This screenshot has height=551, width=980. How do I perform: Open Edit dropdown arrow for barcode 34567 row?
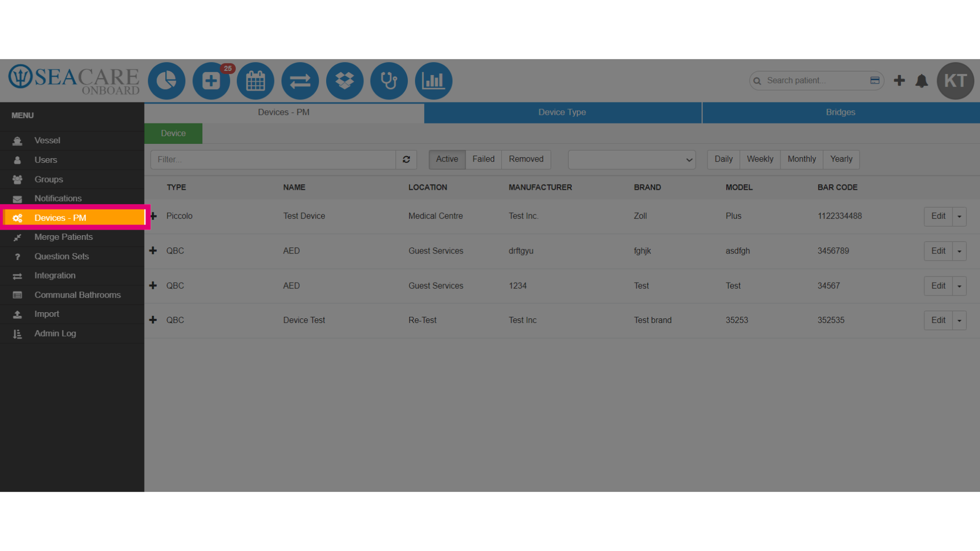[x=960, y=286]
